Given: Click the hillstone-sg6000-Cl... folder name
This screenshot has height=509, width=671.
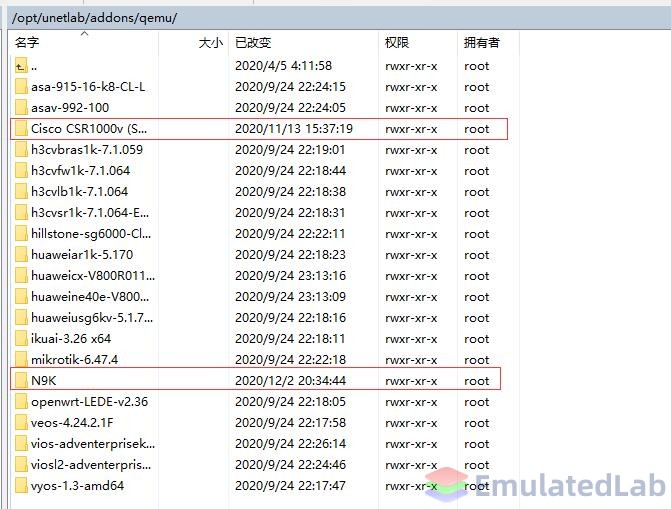Looking at the screenshot, I should point(91,234).
